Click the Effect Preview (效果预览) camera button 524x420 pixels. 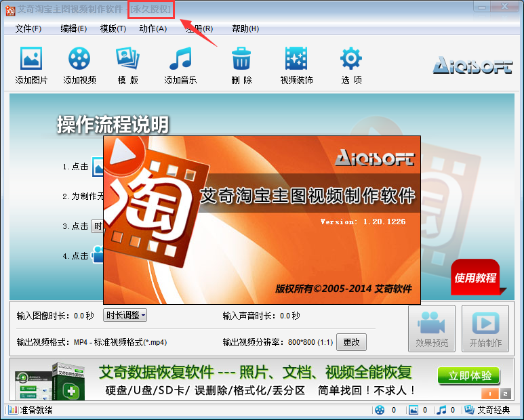432,329
